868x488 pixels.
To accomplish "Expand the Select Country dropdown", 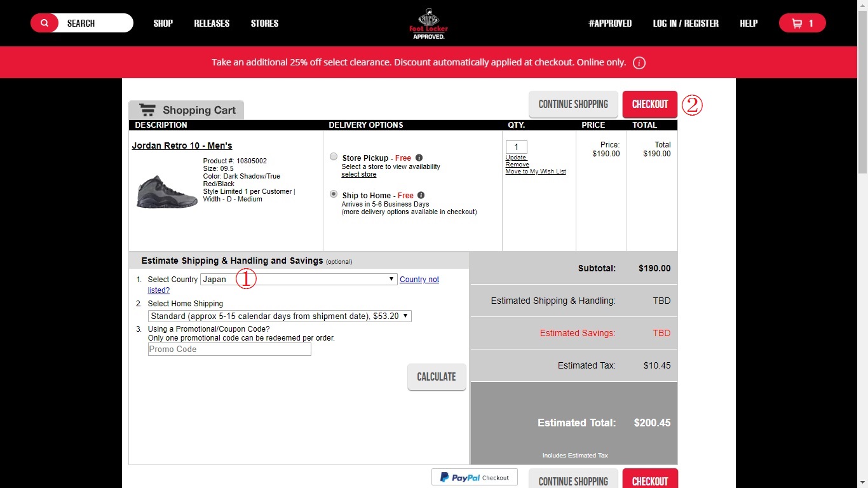I will [299, 280].
